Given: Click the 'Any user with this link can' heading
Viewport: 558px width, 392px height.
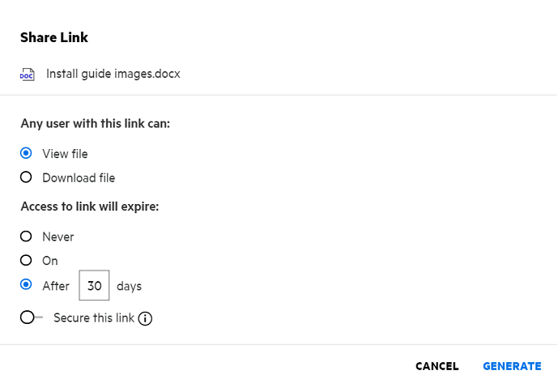Looking at the screenshot, I should pyautogui.click(x=95, y=125).
